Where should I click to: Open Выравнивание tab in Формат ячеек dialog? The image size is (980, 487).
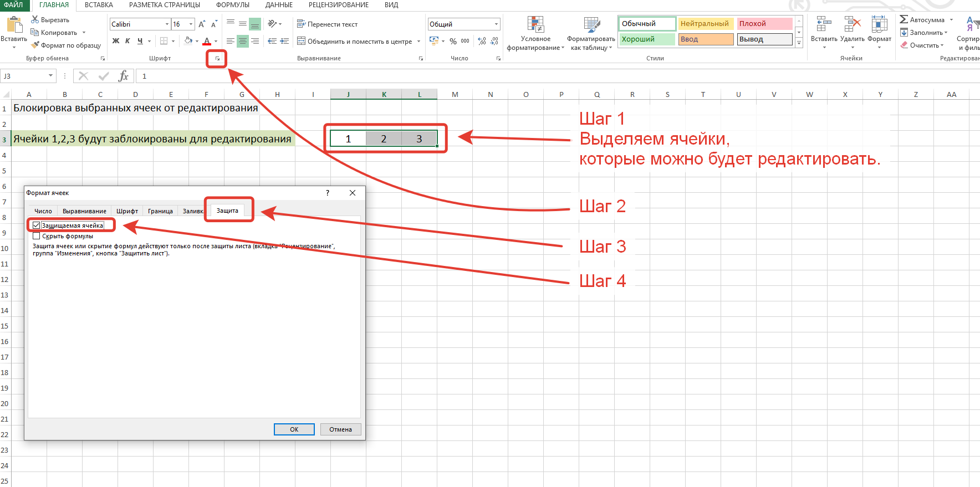pyautogui.click(x=84, y=211)
